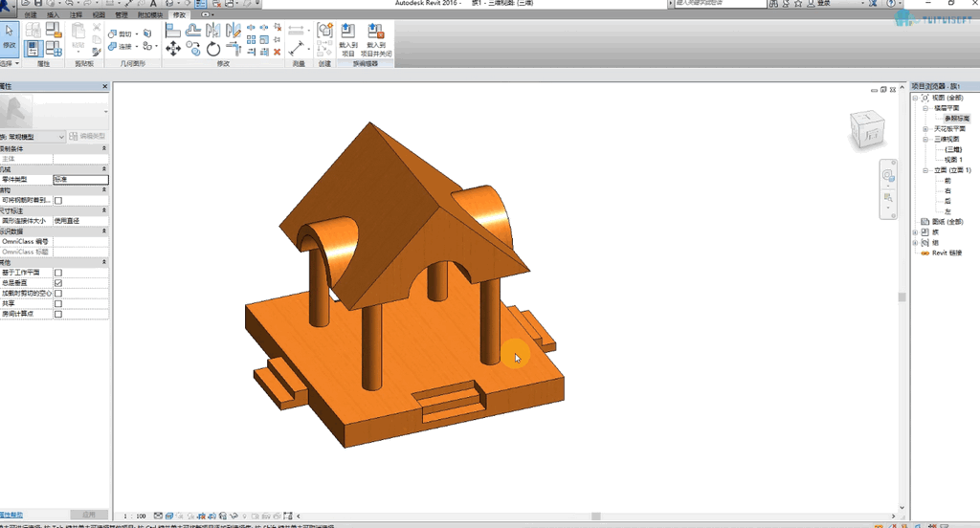
Task: Toggle the 'Shared' checkbox
Action: tap(58, 303)
